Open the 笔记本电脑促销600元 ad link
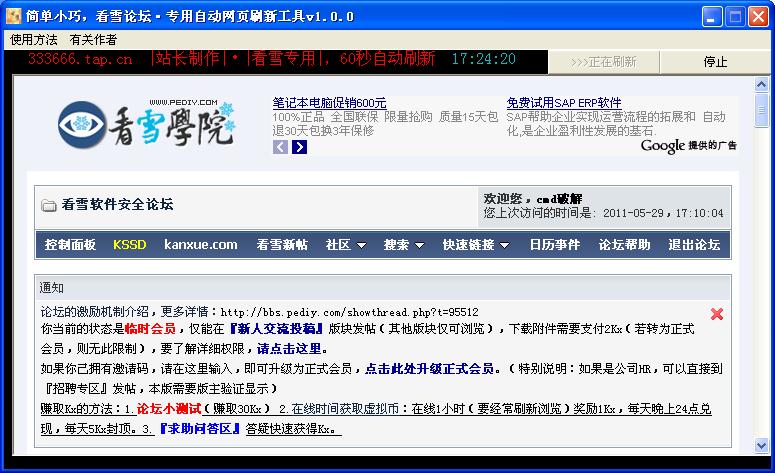 click(x=329, y=103)
